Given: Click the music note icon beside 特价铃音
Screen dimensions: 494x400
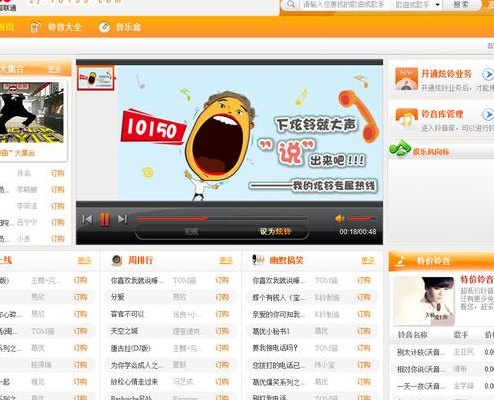Looking at the screenshot, I should tap(401, 260).
